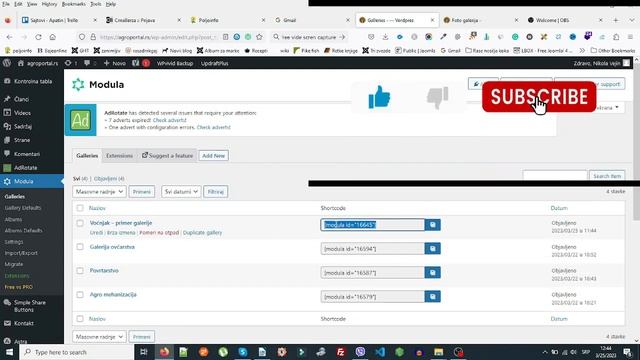Open Import/Export submenu item
640x360 pixels.
pos(21,253)
